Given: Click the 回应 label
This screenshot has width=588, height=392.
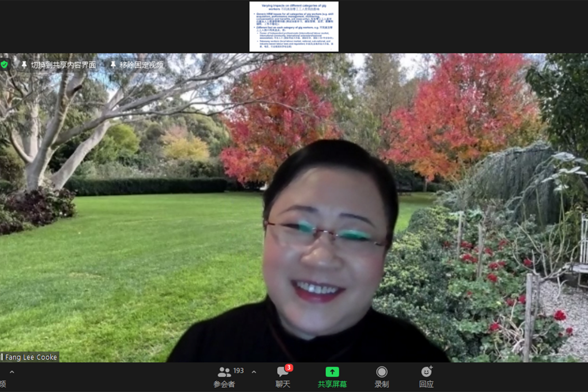Looking at the screenshot, I should (x=426, y=384).
